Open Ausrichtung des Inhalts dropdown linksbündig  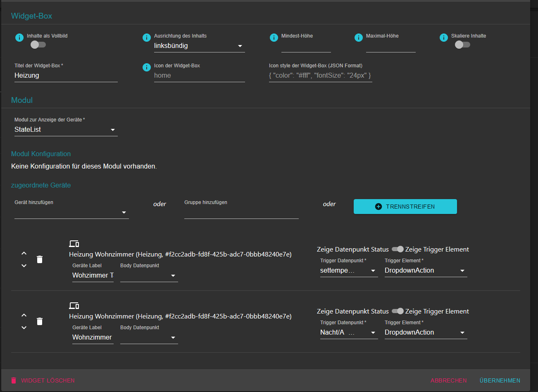tap(200, 46)
